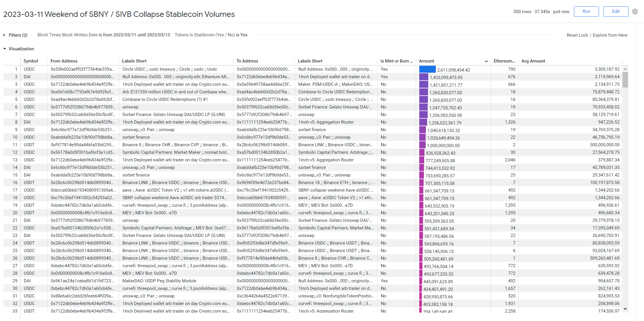This screenshot has width=644, height=321.
Task: Click 'Coinbase to Circle USDC Redemptions (?) #1'
Action: click(x=165, y=99)
